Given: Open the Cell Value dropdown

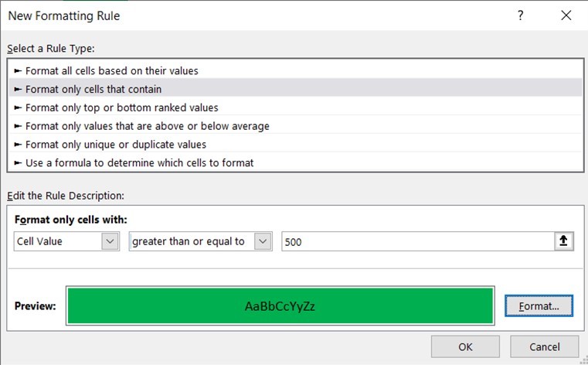Looking at the screenshot, I should click(x=109, y=241).
